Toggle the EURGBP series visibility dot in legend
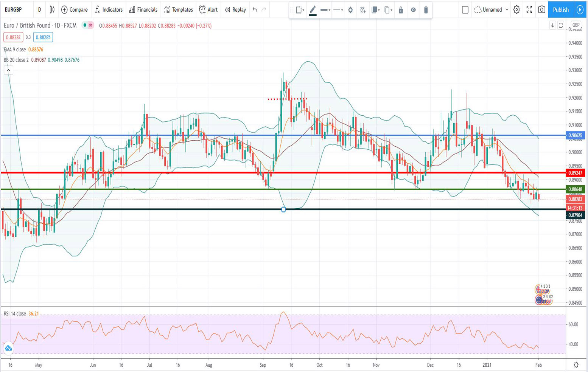The width and height of the screenshot is (588, 372). [85, 26]
